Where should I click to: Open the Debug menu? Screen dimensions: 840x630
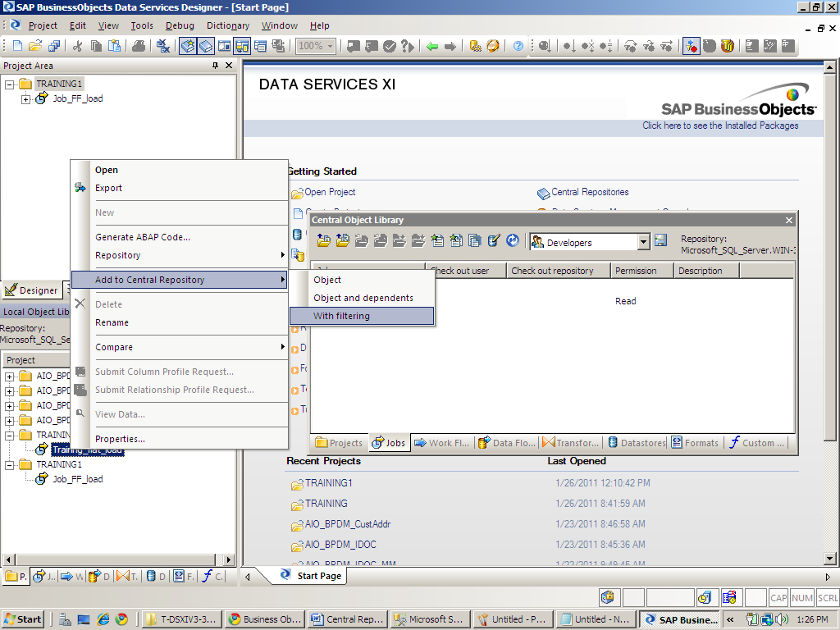[x=180, y=25]
